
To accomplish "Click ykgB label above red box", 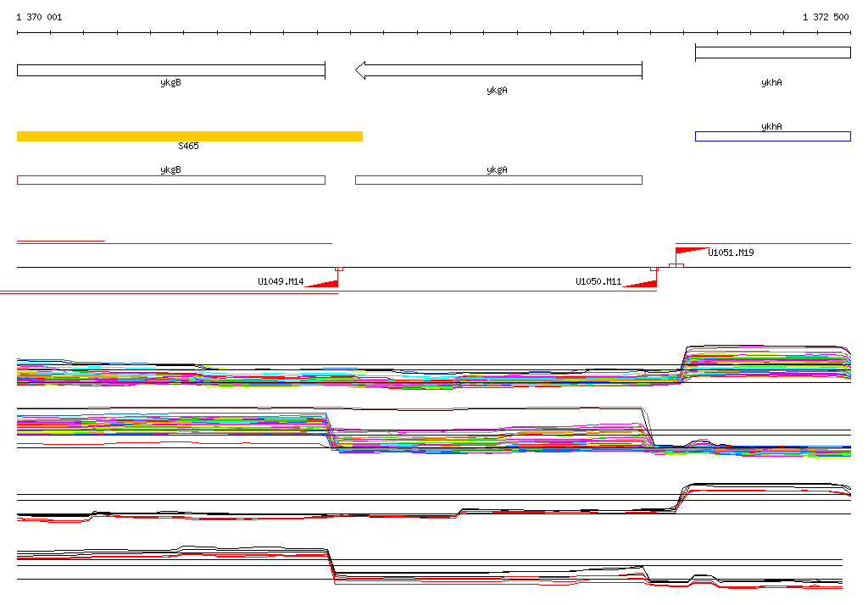I will coord(170,170).
